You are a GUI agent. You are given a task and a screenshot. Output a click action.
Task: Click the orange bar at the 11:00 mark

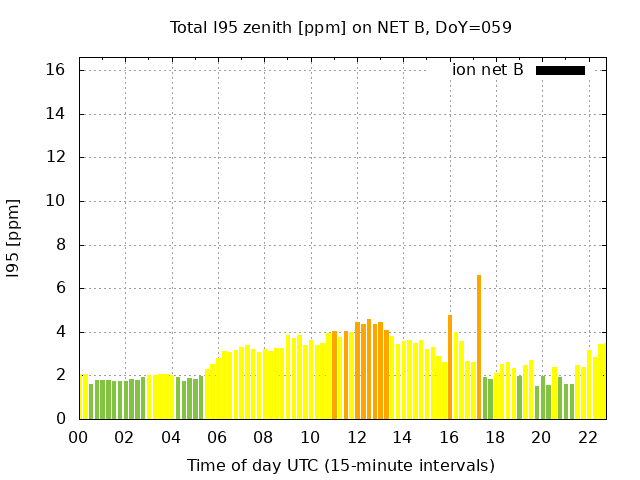pos(334,375)
